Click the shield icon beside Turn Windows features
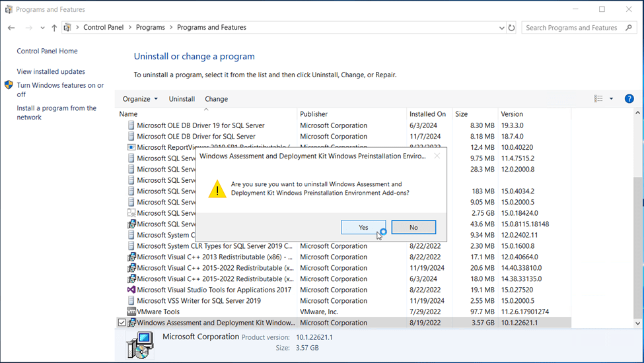The height and width of the screenshot is (363, 644). 9,85
